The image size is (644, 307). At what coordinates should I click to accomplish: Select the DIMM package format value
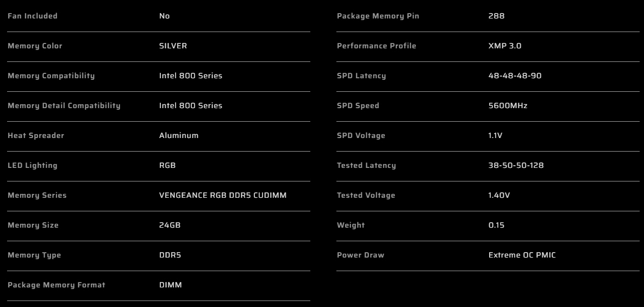click(171, 285)
